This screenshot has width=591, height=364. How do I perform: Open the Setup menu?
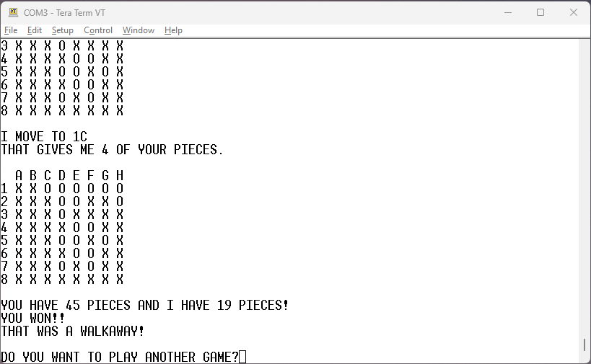click(63, 30)
